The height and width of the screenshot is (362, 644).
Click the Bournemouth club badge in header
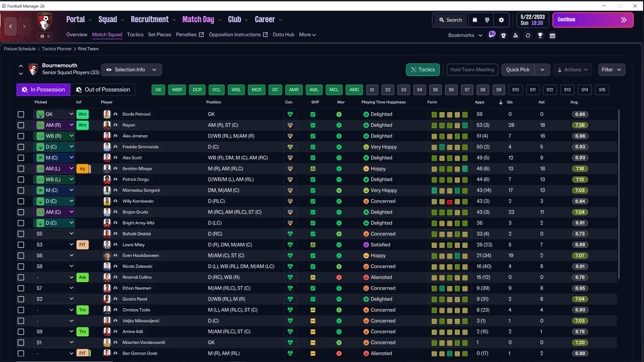(45, 21)
